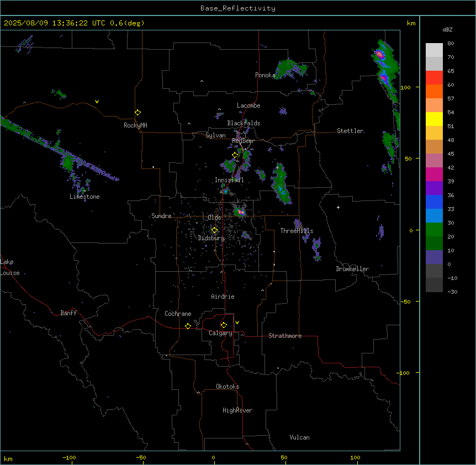Click the Didsbury label
This screenshot has width=476, height=465.
pyautogui.click(x=211, y=238)
